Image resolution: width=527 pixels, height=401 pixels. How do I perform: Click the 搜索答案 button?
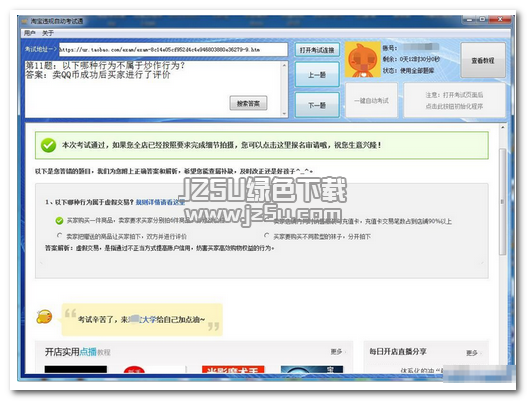tap(248, 103)
